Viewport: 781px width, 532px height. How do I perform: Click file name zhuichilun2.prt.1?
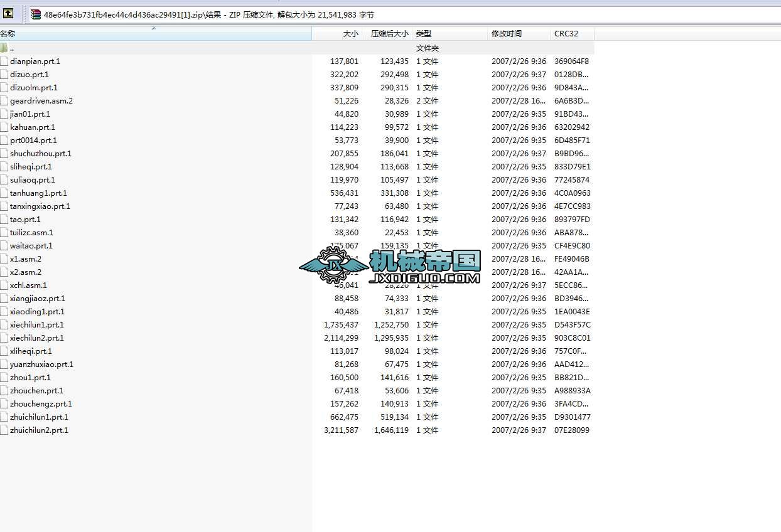tap(39, 430)
